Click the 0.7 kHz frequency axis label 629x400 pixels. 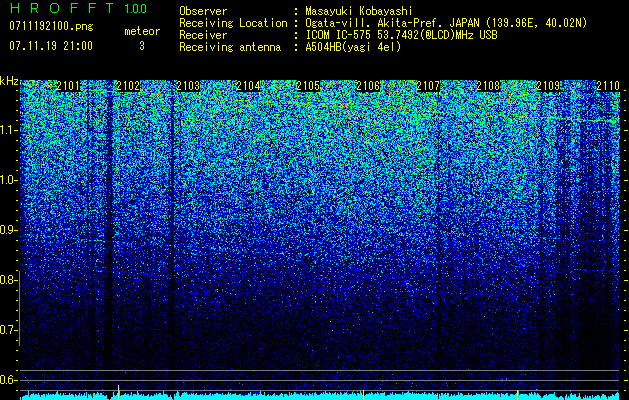pyautogui.click(x=7, y=330)
